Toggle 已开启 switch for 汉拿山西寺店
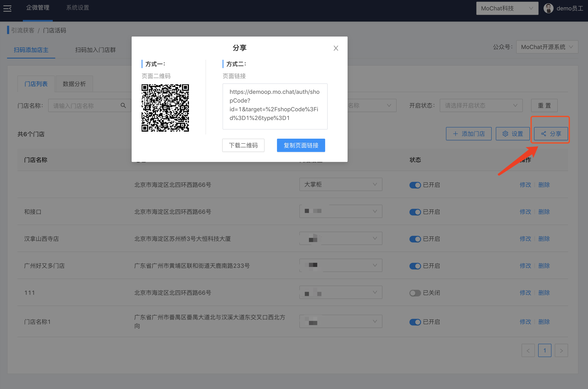Screen dimensions: 588x389 point(415,239)
